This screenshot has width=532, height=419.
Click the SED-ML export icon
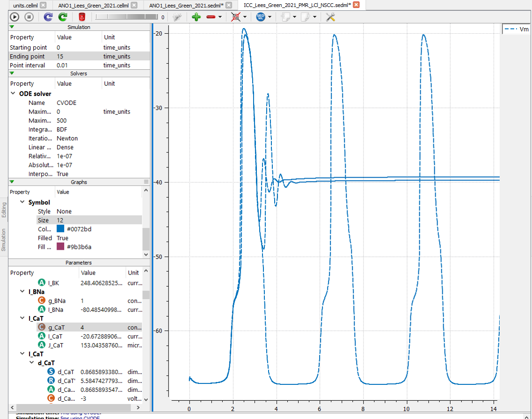click(x=261, y=17)
